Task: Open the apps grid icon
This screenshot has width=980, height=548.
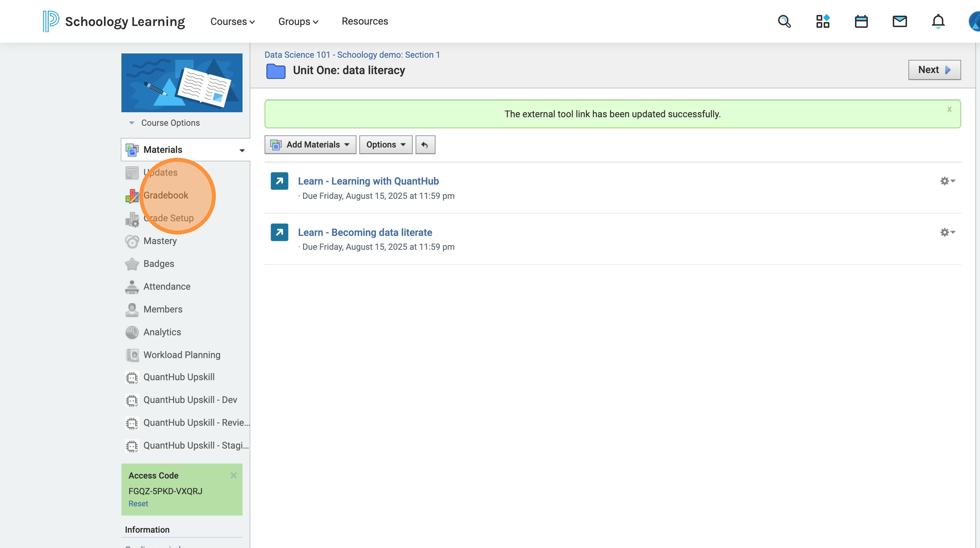Action: (x=823, y=21)
